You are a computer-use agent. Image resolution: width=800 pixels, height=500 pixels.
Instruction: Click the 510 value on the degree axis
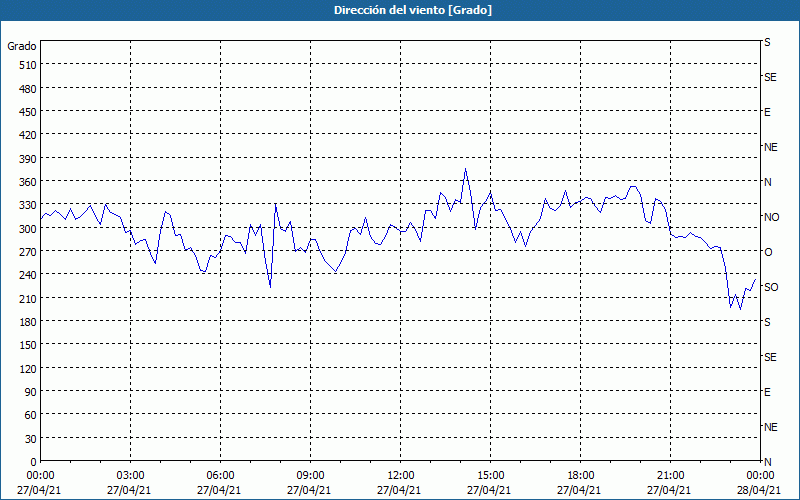(28, 65)
